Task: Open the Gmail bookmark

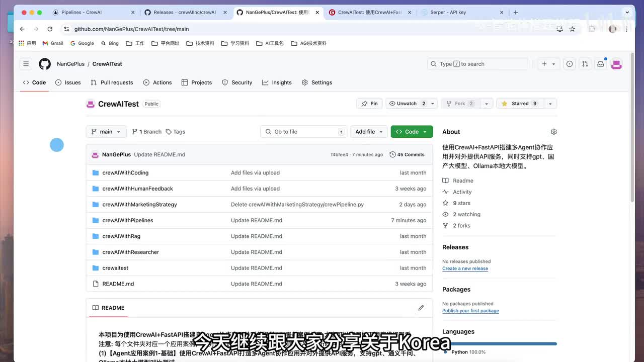Action: click(x=53, y=43)
